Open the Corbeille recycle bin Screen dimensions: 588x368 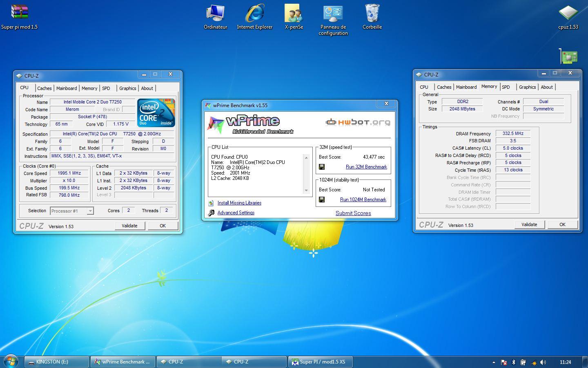point(372,16)
